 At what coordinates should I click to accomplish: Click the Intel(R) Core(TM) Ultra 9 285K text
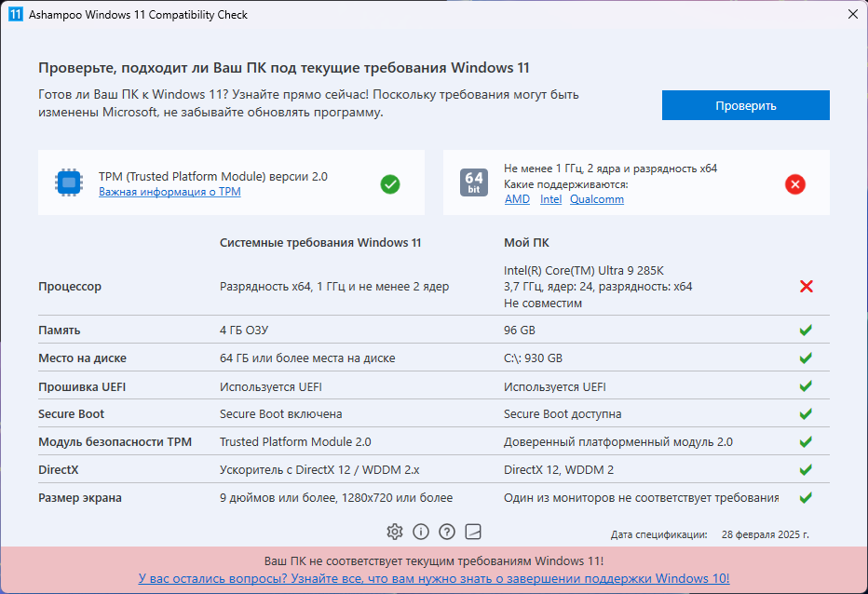[583, 271]
